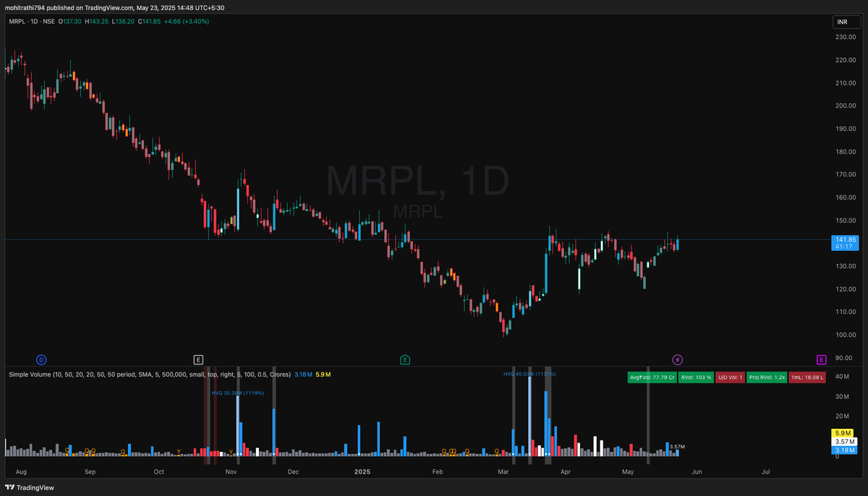The height and width of the screenshot is (496, 868).
Task: Click the white E earnings marker near October
Action: (198, 359)
